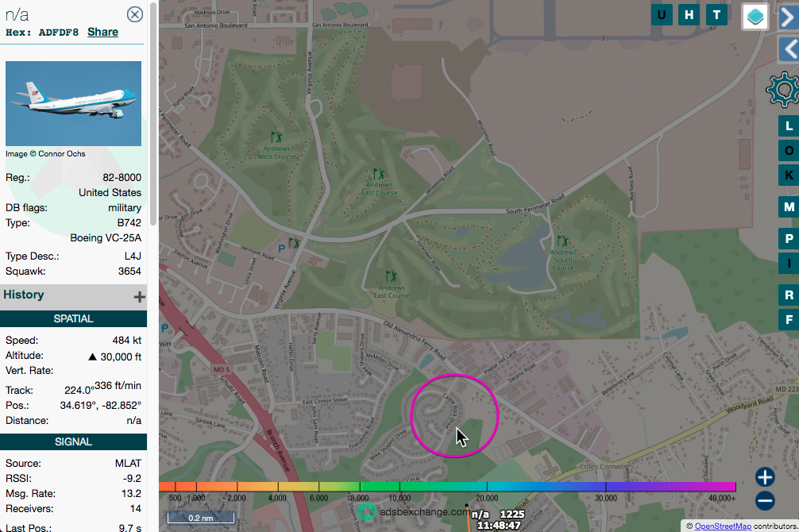The width and height of the screenshot is (799, 532).
Task: Open the OpenStreetMap attribution link
Action: click(x=723, y=526)
